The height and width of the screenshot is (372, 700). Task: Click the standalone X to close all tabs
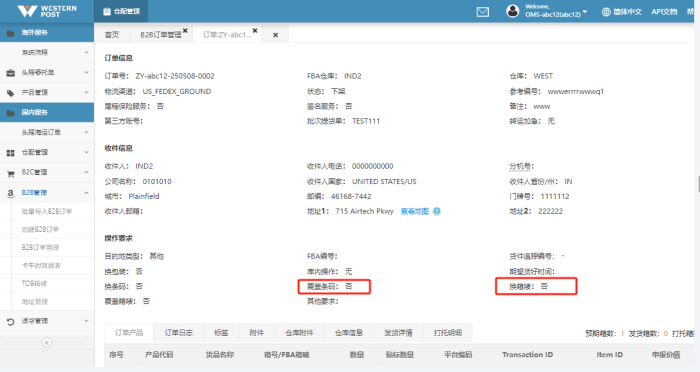pos(275,35)
